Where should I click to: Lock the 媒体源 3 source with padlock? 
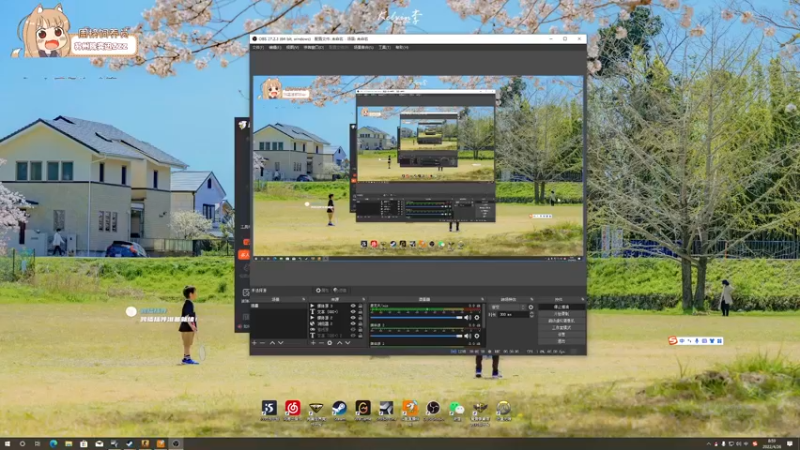pos(360,306)
